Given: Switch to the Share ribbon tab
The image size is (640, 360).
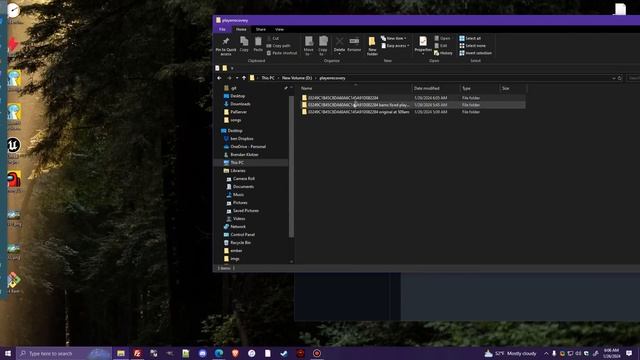Looking at the screenshot, I should [x=260, y=29].
